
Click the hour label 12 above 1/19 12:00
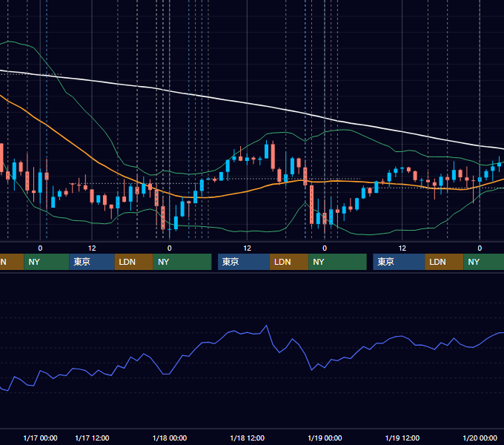(x=402, y=248)
